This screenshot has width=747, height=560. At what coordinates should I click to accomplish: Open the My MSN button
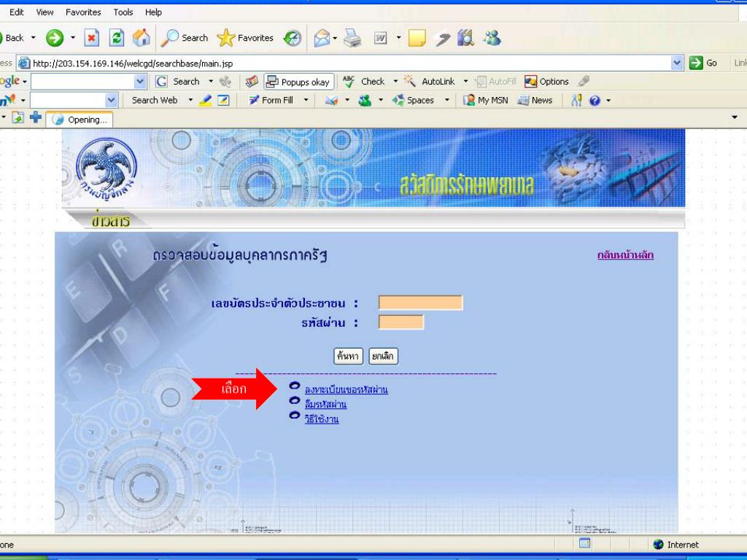tap(485, 101)
